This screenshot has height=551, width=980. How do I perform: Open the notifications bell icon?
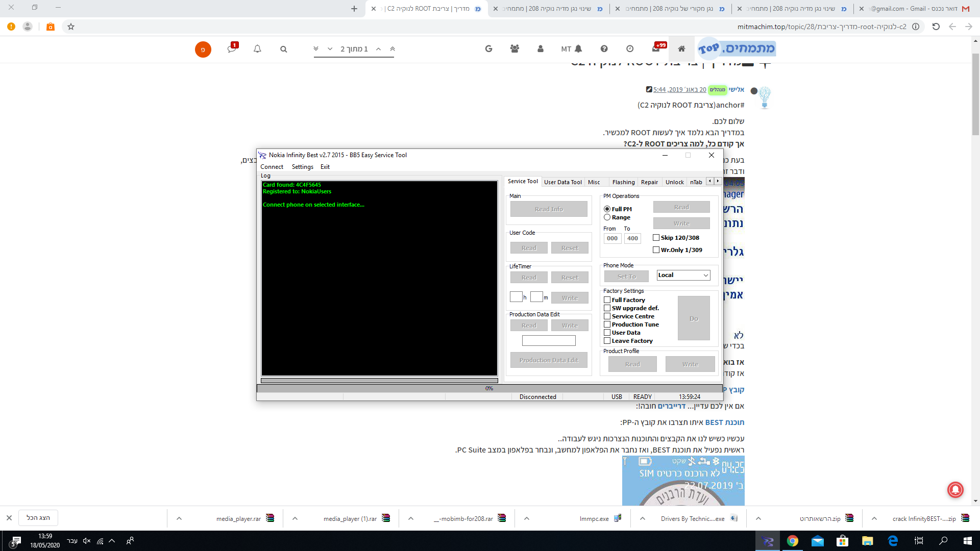(257, 49)
